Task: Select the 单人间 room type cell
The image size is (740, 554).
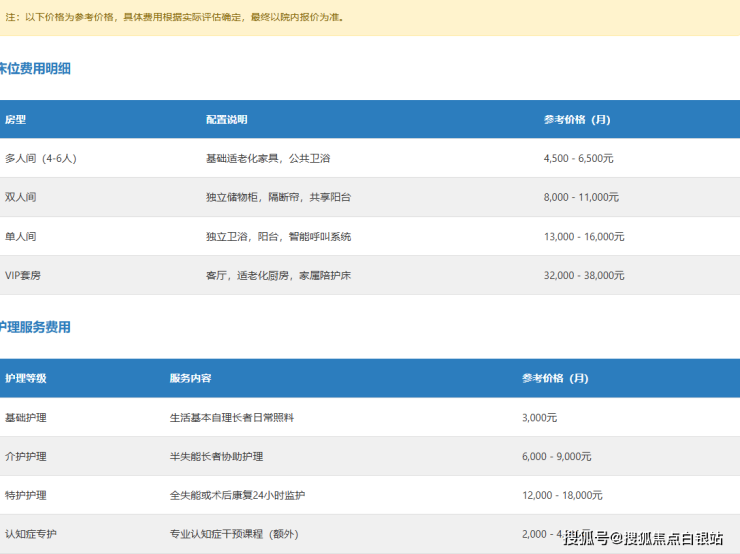Action: 20,236
